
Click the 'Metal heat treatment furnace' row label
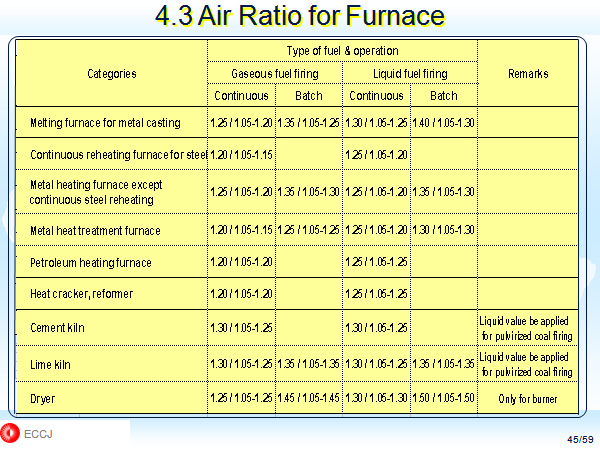pos(96,231)
